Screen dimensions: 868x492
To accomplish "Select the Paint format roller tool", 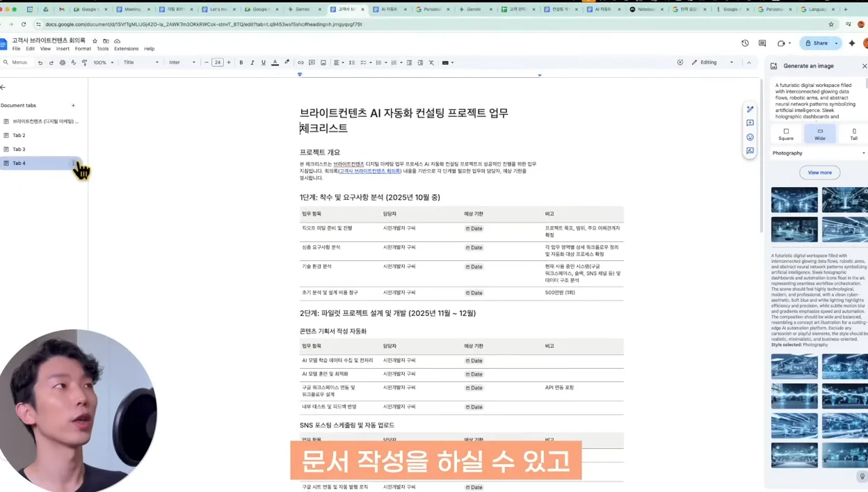I will click(x=84, y=63).
